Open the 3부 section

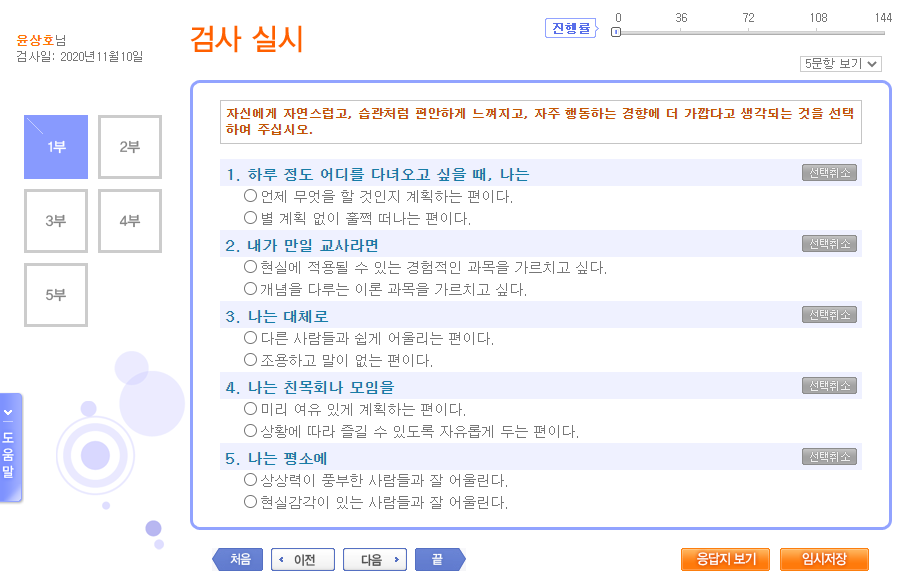pyautogui.click(x=55, y=221)
